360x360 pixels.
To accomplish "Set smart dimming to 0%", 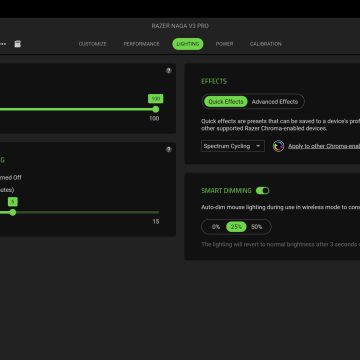I will click(x=216, y=227).
